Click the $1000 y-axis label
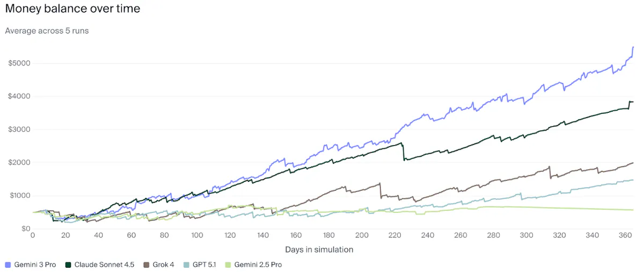Screen dimensions: 644x272 pyautogui.click(x=19, y=196)
